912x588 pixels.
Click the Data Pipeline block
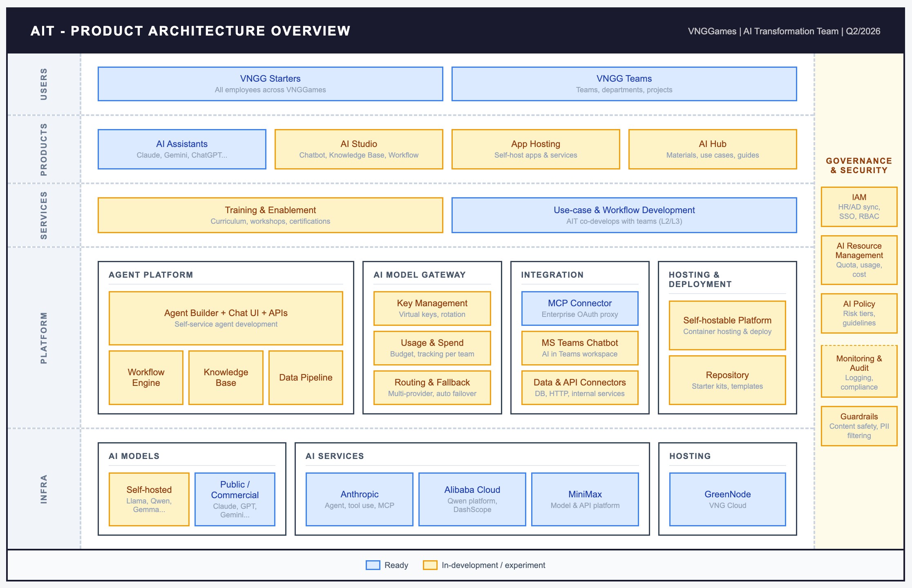(306, 377)
